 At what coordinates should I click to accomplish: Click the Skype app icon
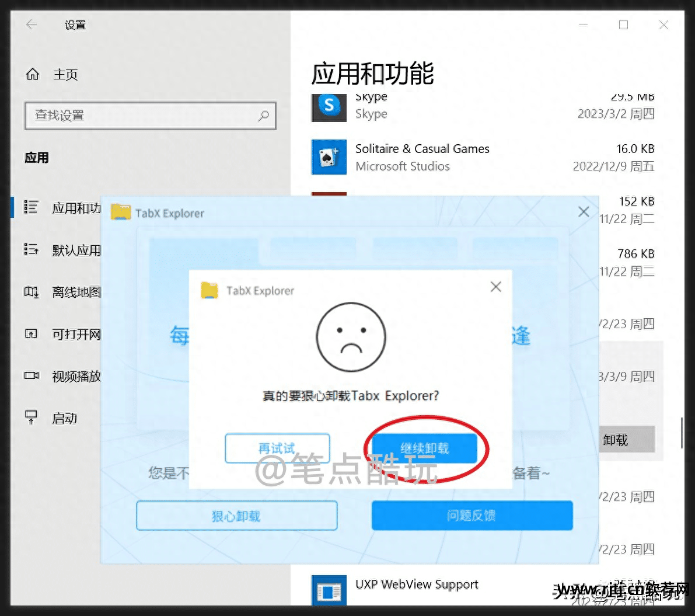(329, 107)
